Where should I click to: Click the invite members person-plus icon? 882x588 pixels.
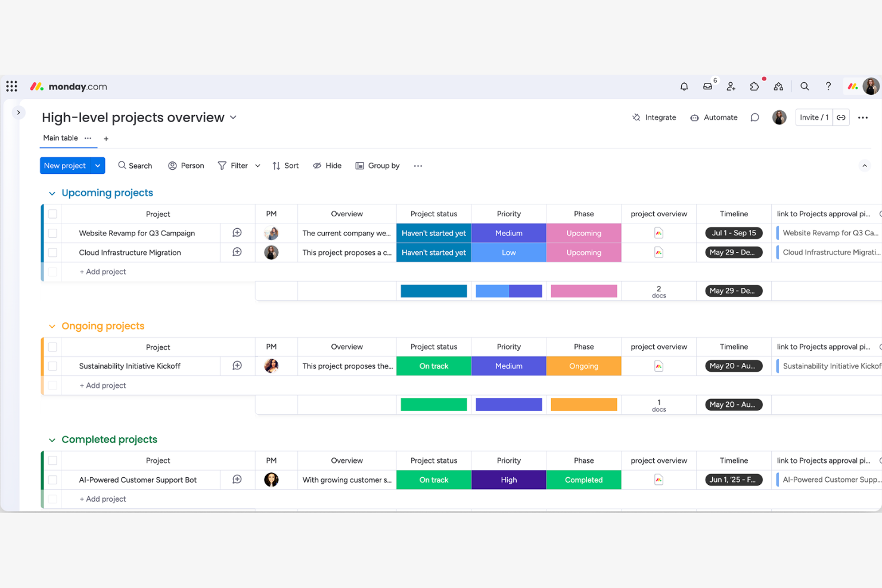click(x=731, y=86)
